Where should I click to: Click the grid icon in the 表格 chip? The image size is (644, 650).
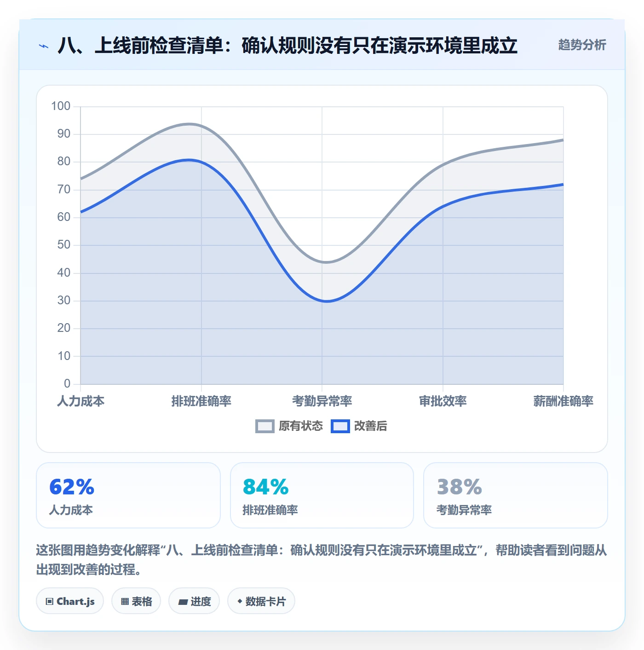[125, 602]
